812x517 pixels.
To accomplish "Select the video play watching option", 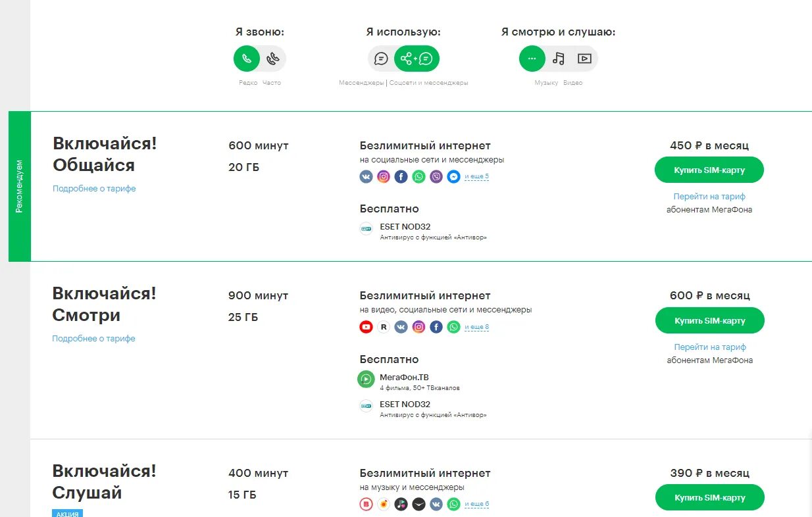I will [x=584, y=59].
